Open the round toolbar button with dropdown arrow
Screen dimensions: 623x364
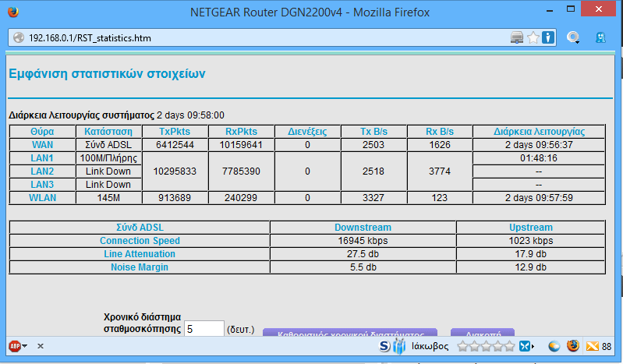coord(573,37)
